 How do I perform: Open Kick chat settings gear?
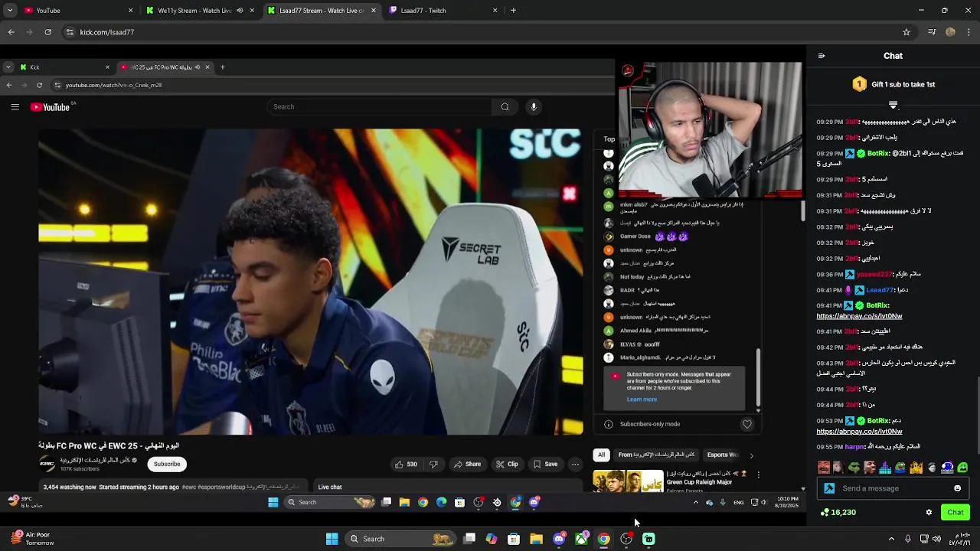point(929,513)
